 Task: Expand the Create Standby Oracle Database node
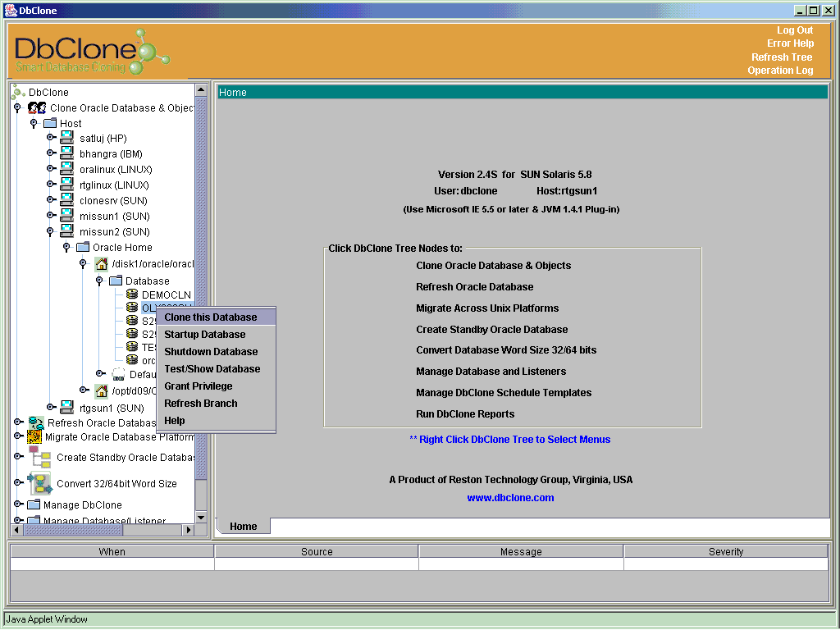[18, 456]
